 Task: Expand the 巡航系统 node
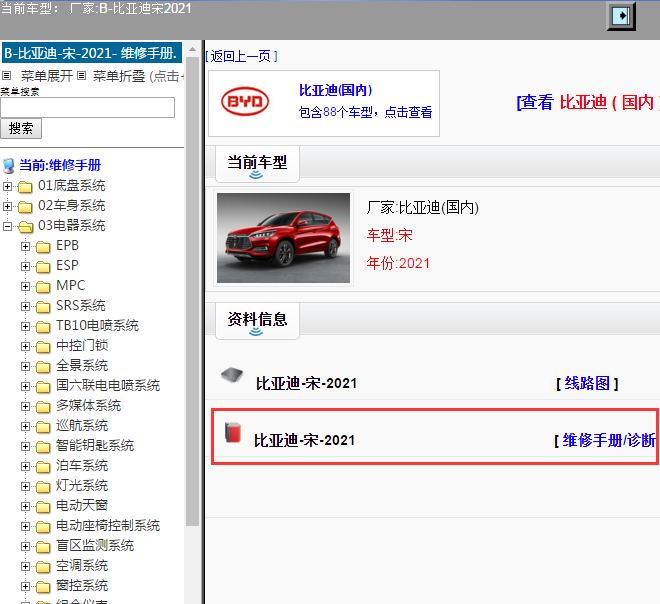(x=25, y=426)
